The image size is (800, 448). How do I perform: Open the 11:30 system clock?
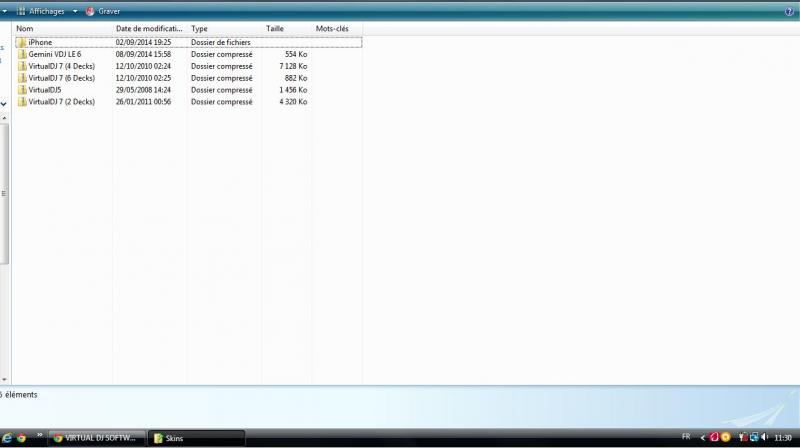point(783,438)
